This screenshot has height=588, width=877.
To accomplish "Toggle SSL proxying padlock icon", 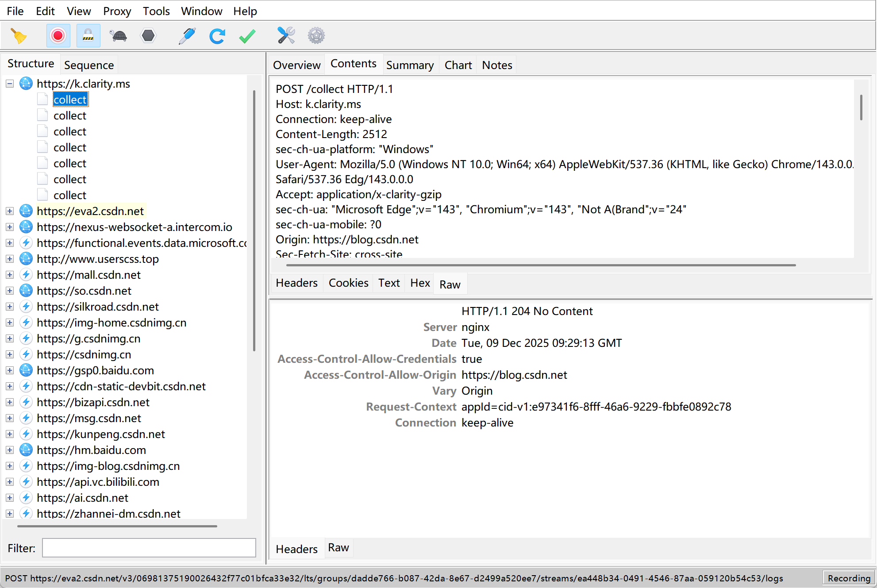I will (x=88, y=36).
